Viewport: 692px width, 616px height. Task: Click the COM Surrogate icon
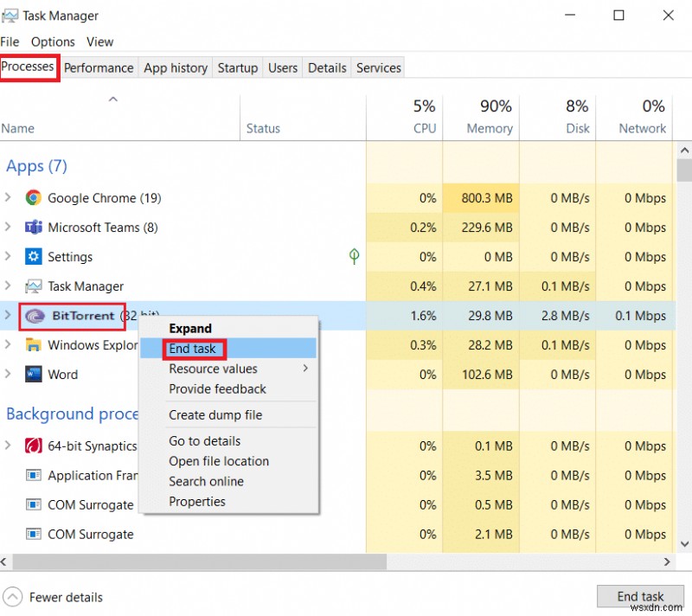pyautogui.click(x=33, y=504)
